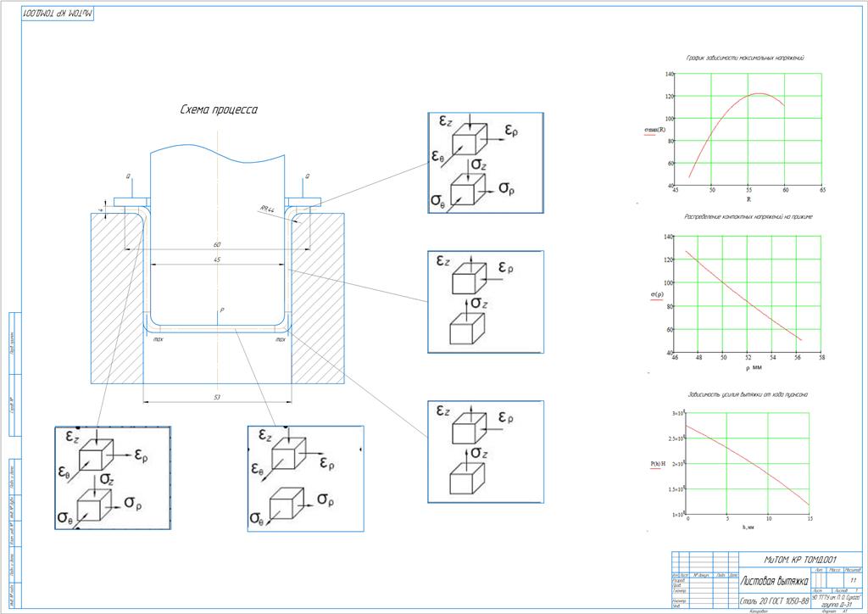Viewport: 868px width, 614px height.
Task: Click the "140" tick on the top graph
Action: tap(669, 74)
